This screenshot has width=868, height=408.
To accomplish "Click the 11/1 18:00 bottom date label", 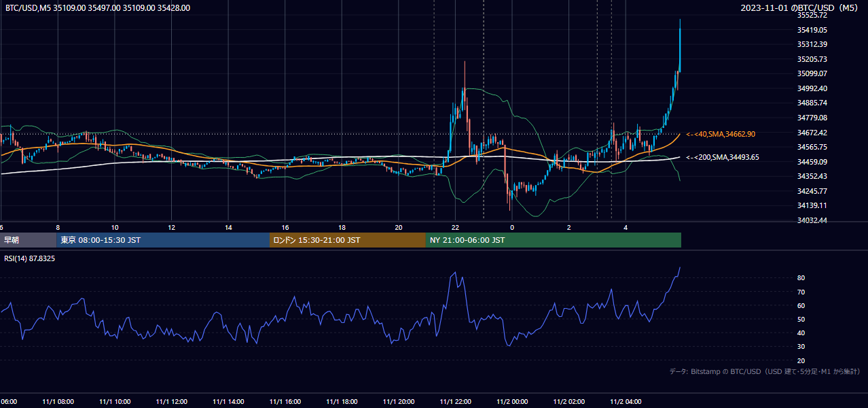I will [342, 402].
